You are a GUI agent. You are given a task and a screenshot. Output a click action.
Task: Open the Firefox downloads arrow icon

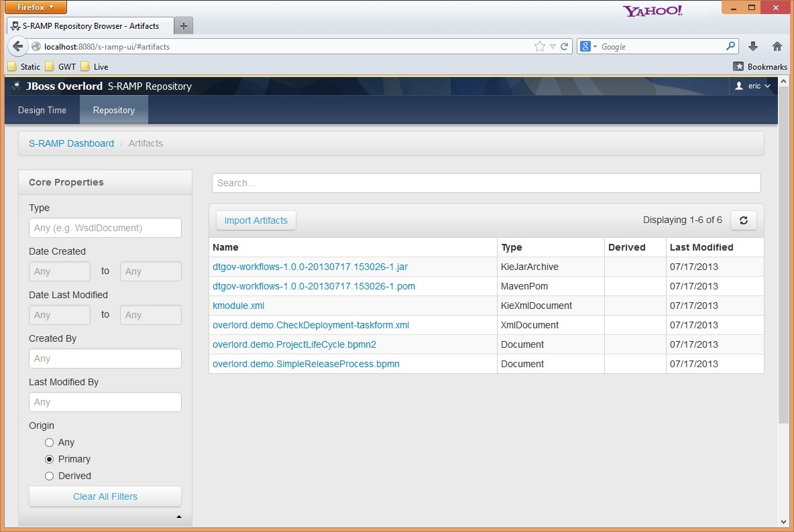(x=753, y=46)
